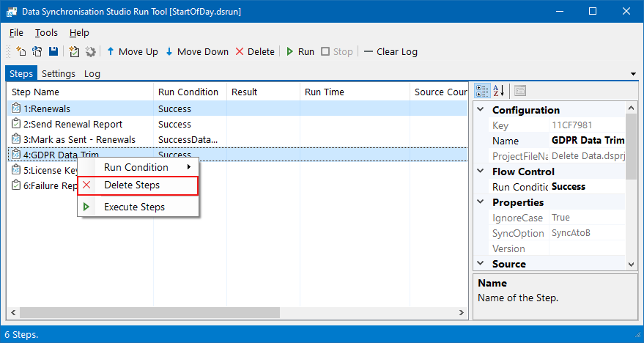The height and width of the screenshot is (343, 644).
Task: Click Move Up in toolbar
Action: coord(133,52)
